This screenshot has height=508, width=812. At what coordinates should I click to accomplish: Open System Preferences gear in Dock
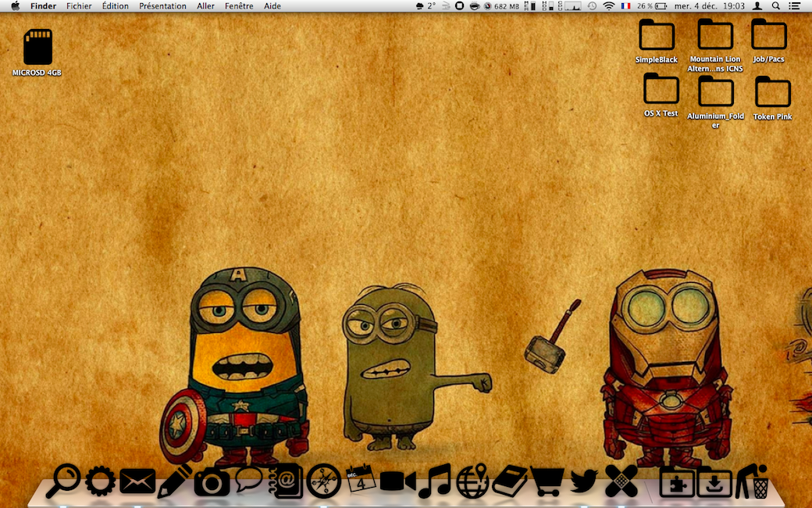pos(101,481)
